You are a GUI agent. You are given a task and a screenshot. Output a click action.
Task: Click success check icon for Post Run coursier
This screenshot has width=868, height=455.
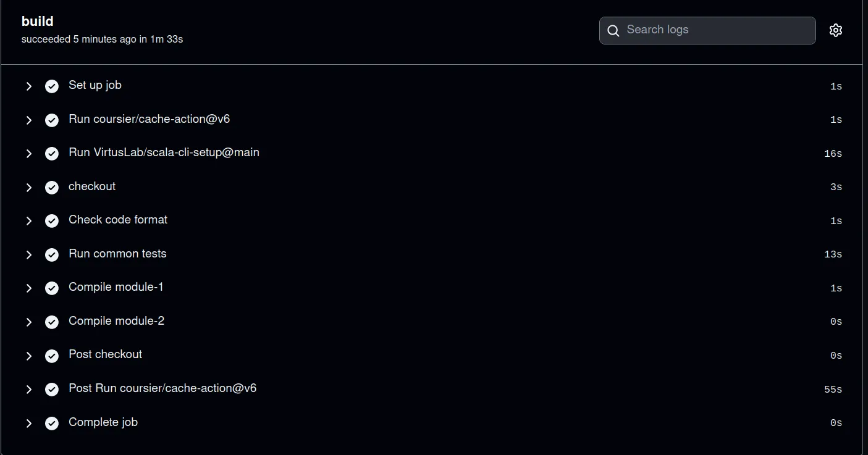52,390
